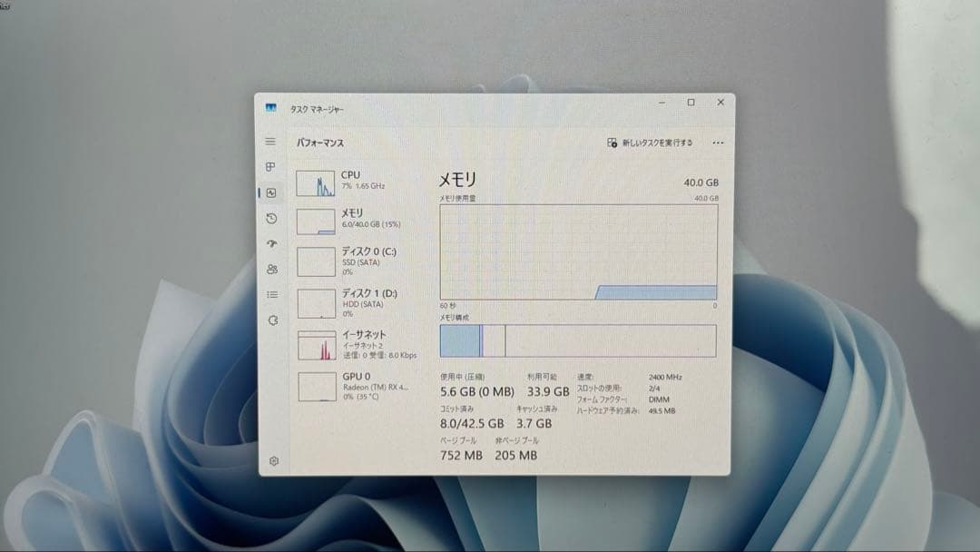Select CPU in the performance list
This screenshot has height=552, width=980.
(354, 182)
